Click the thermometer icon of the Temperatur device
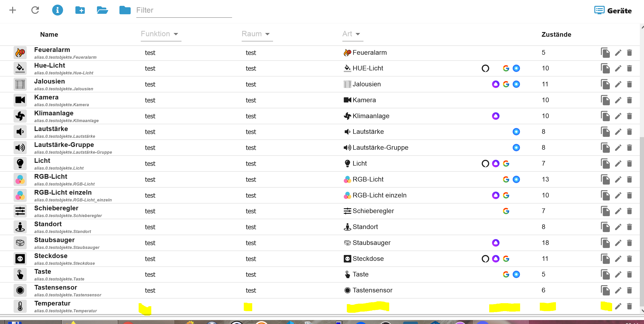The image size is (644, 324). [20, 306]
